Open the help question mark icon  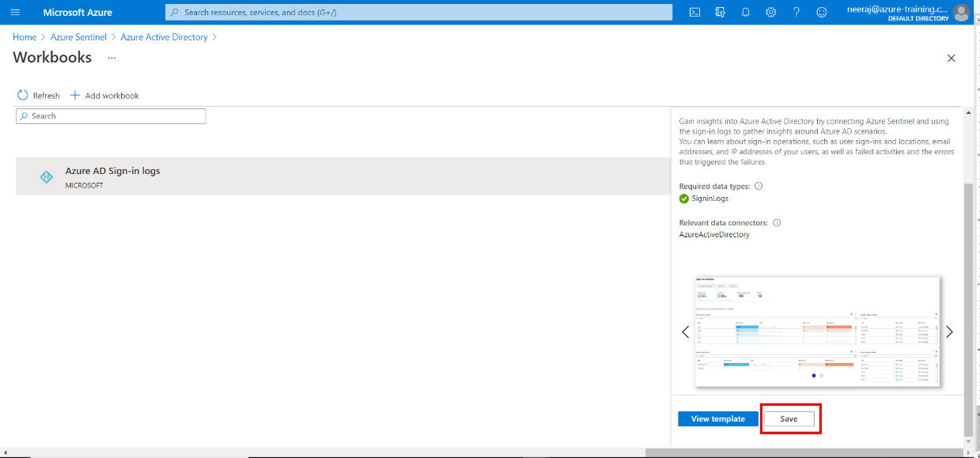coord(796,13)
